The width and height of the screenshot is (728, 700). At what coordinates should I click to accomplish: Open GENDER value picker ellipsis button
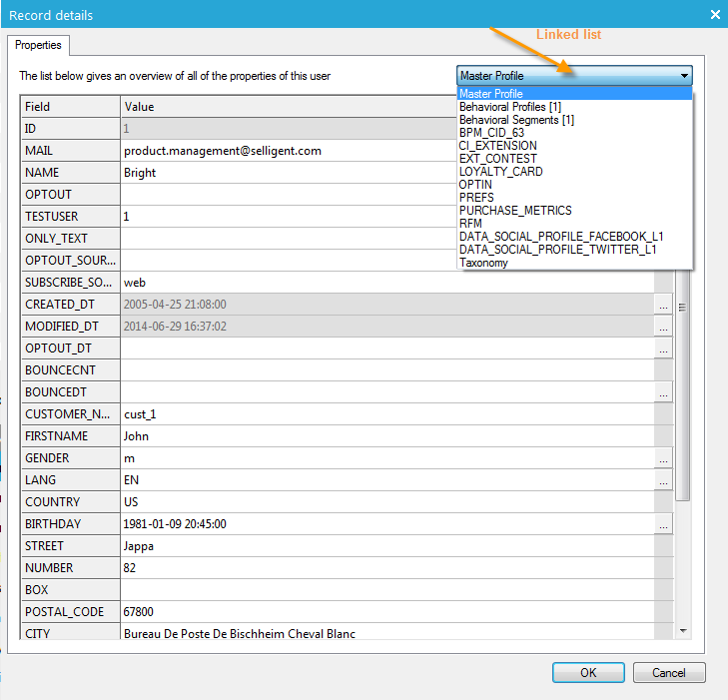pos(664,458)
